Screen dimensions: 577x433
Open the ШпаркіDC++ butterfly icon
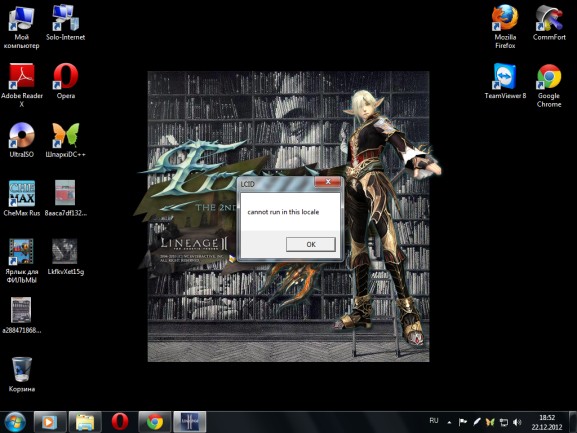point(66,140)
